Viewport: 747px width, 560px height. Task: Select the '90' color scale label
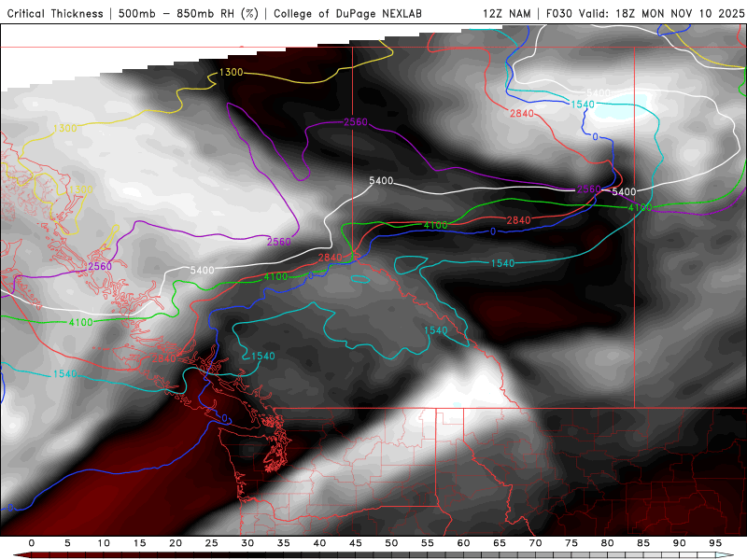point(679,543)
